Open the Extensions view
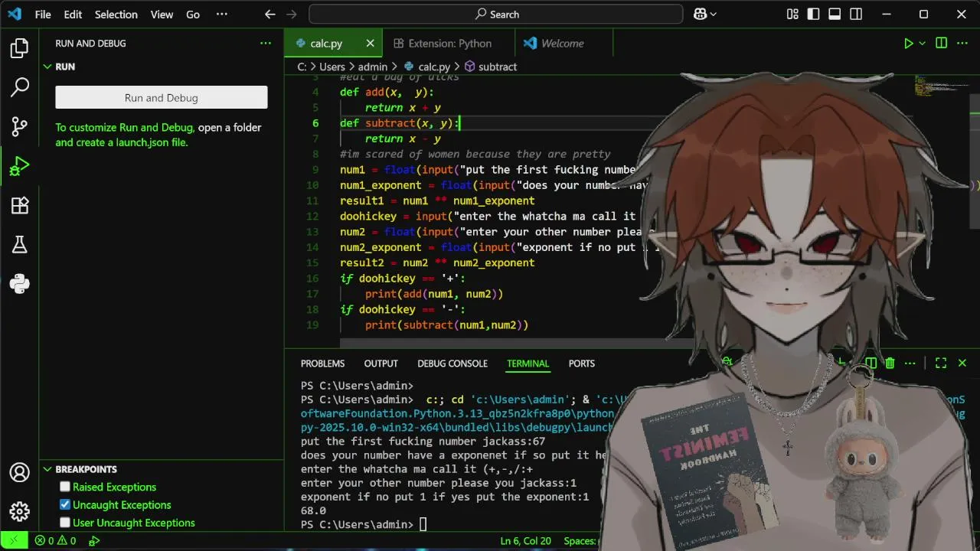 click(19, 205)
